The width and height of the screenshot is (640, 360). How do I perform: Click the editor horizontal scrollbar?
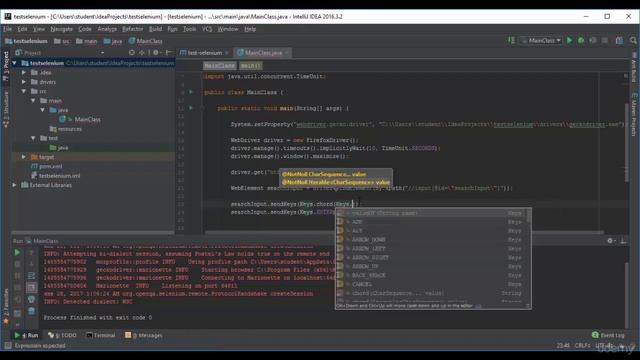coord(404,232)
